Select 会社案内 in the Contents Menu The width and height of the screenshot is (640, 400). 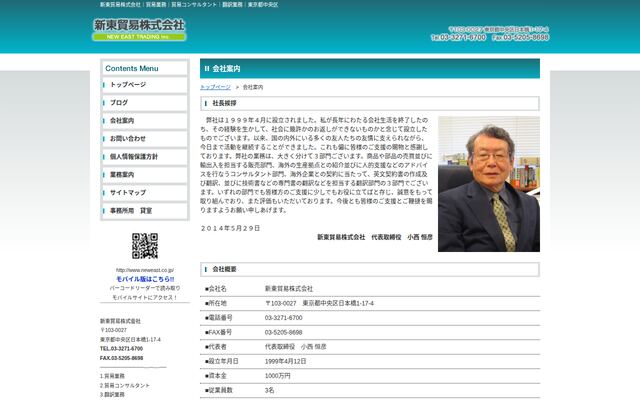(x=145, y=121)
